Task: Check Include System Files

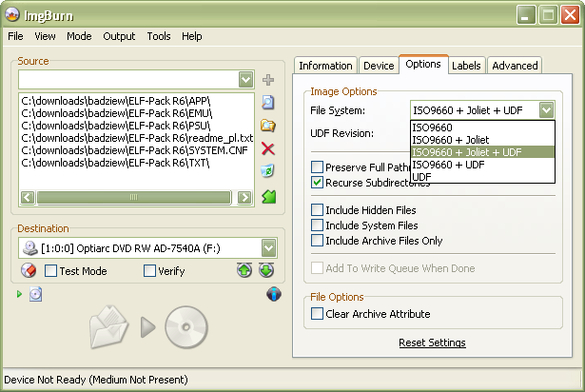Action: click(317, 225)
